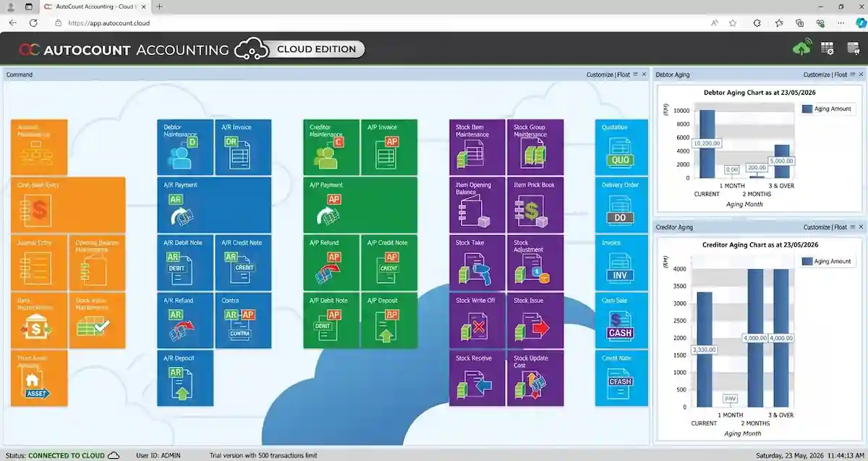This screenshot has height=461, width=868.
Task: Open the A/R Debit Note tile
Action: 185,263
